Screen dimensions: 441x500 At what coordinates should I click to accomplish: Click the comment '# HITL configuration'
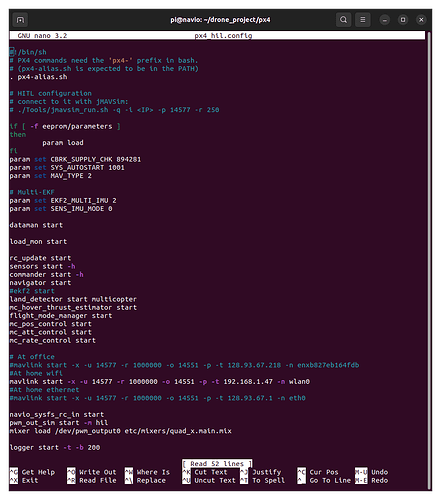point(51,93)
